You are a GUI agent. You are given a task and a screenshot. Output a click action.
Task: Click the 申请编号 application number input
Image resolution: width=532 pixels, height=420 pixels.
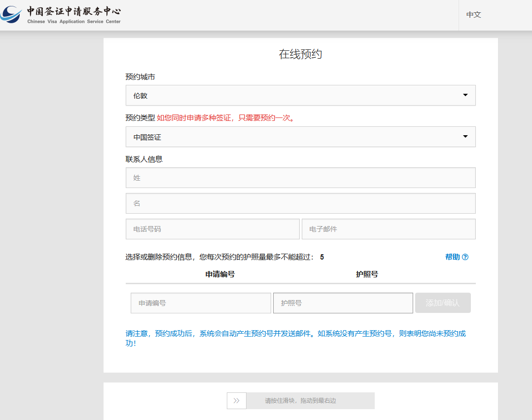click(201, 303)
